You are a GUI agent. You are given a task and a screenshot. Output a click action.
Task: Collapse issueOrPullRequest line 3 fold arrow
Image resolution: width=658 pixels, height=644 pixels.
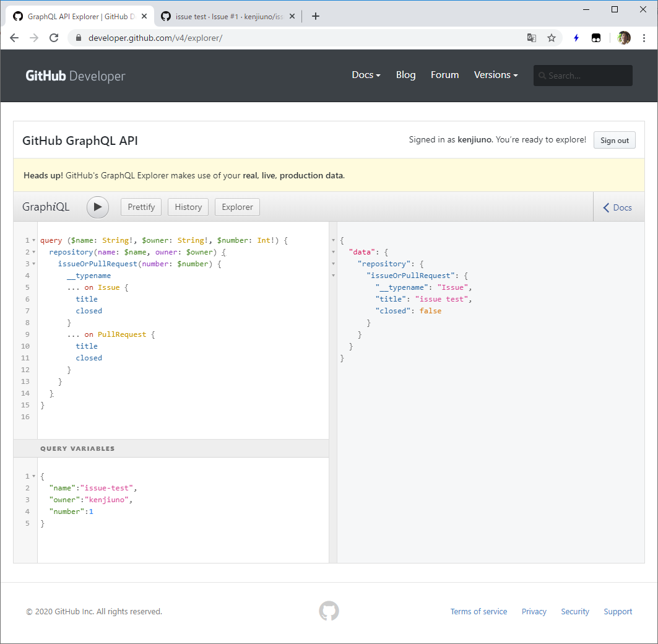click(x=33, y=264)
